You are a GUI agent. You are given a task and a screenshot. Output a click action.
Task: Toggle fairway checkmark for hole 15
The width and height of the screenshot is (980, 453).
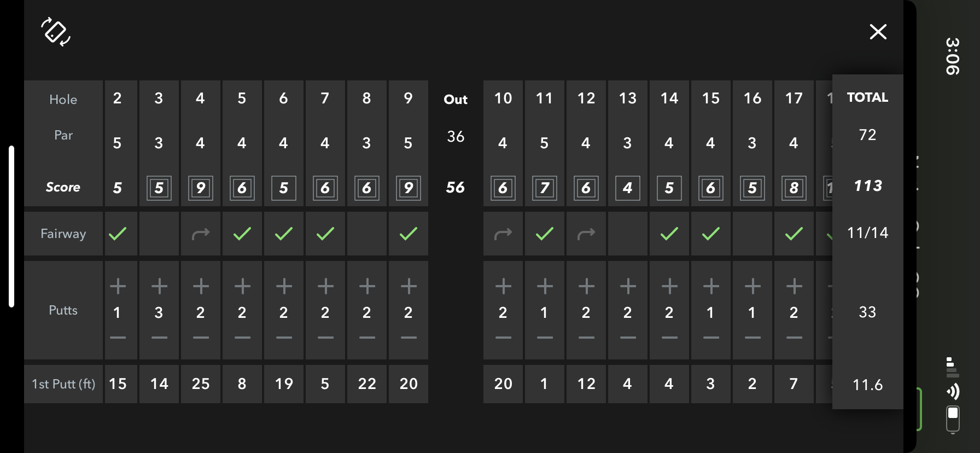pos(711,234)
